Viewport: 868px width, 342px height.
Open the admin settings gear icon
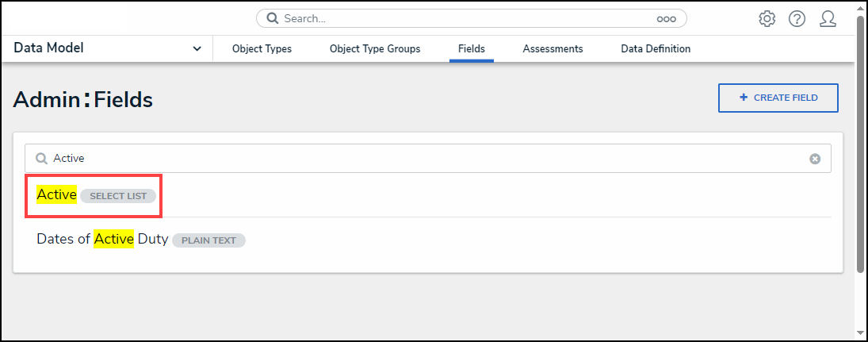coord(767,18)
